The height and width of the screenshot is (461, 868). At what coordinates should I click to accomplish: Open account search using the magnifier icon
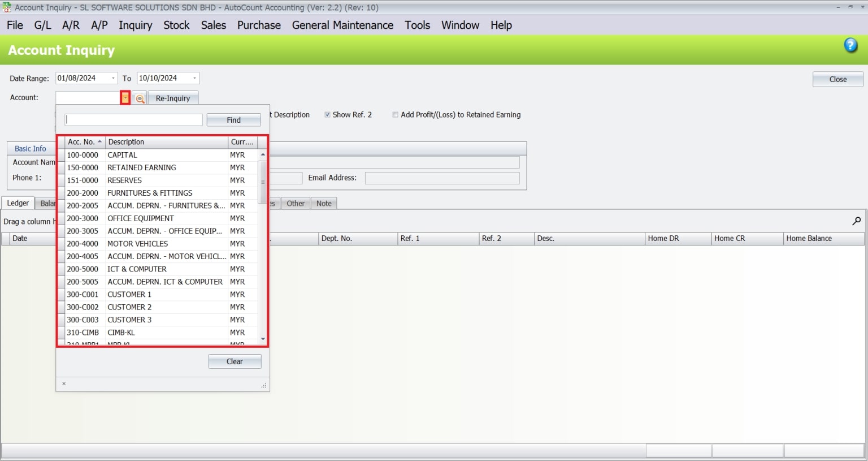coord(138,97)
